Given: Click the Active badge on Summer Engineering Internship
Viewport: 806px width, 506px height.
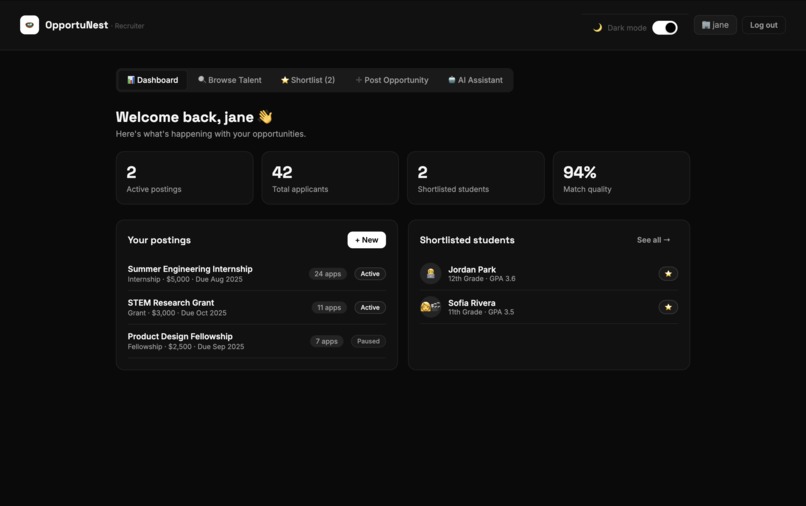Looking at the screenshot, I should pyautogui.click(x=370, y=274).
